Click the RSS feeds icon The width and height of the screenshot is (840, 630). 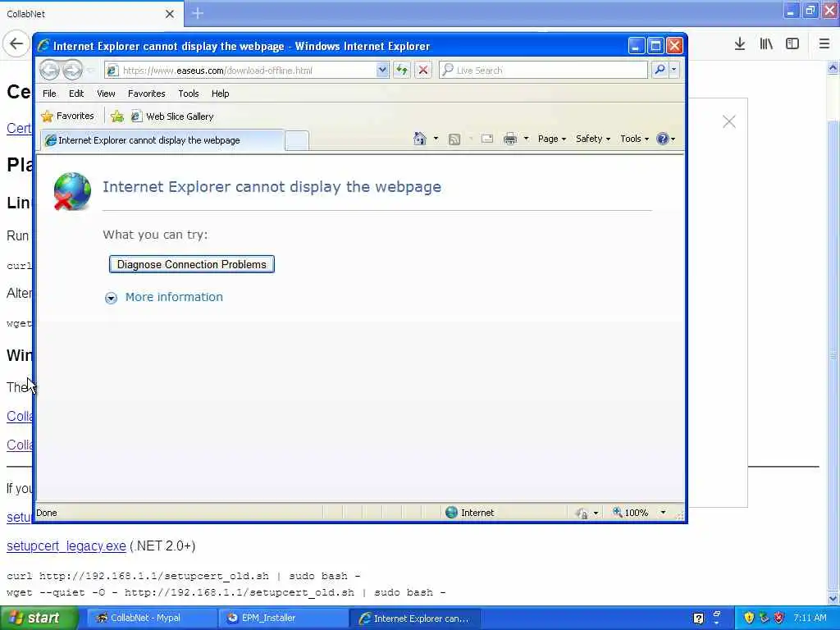[x=454, y=139]
